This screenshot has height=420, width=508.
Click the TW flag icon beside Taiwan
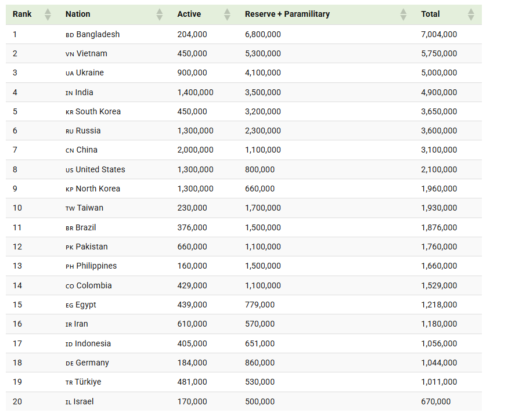70,208
